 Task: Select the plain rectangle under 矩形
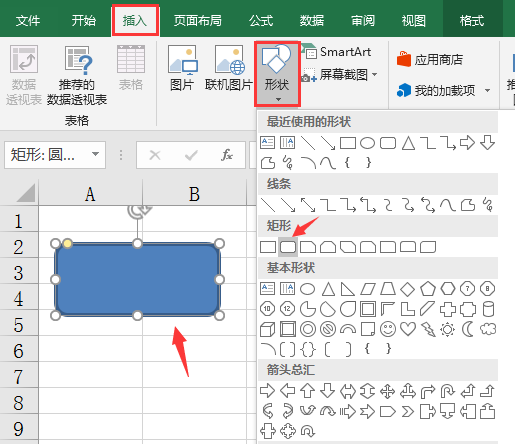(268, 247)
